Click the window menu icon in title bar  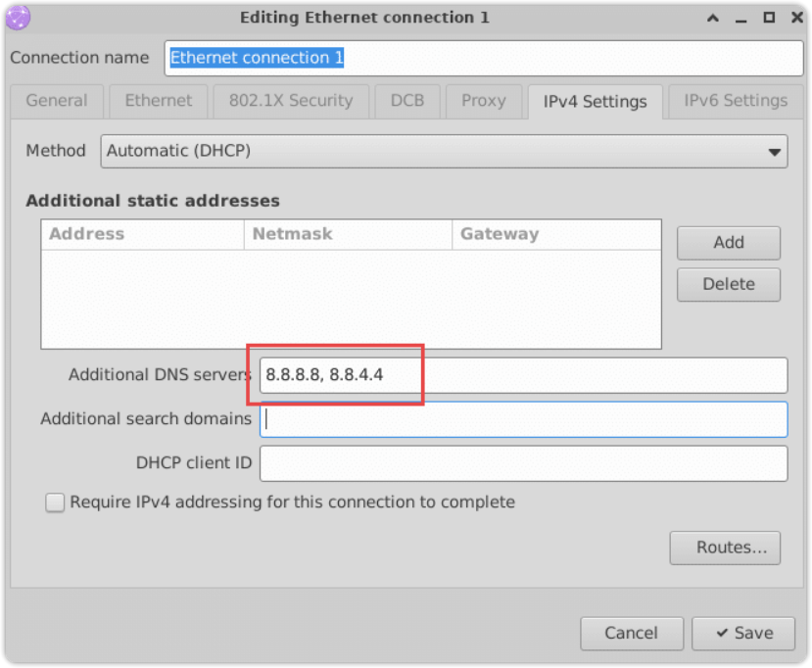click(x=18, y=17)
